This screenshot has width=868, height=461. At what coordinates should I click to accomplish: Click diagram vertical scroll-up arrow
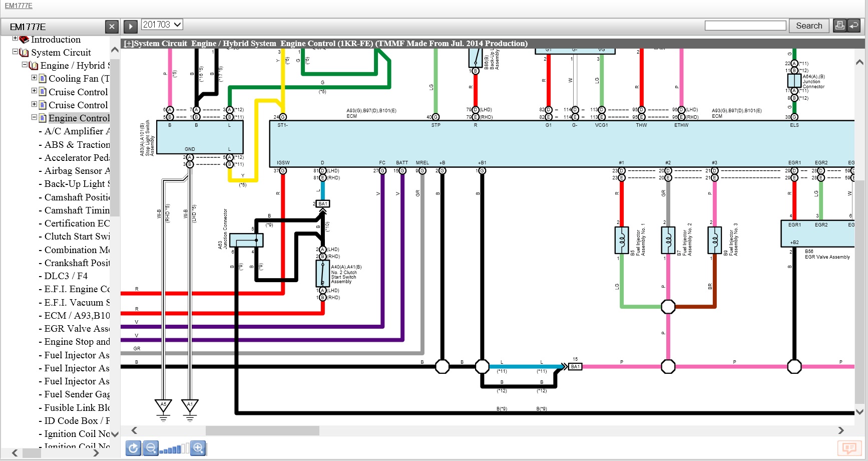point(859,62)
